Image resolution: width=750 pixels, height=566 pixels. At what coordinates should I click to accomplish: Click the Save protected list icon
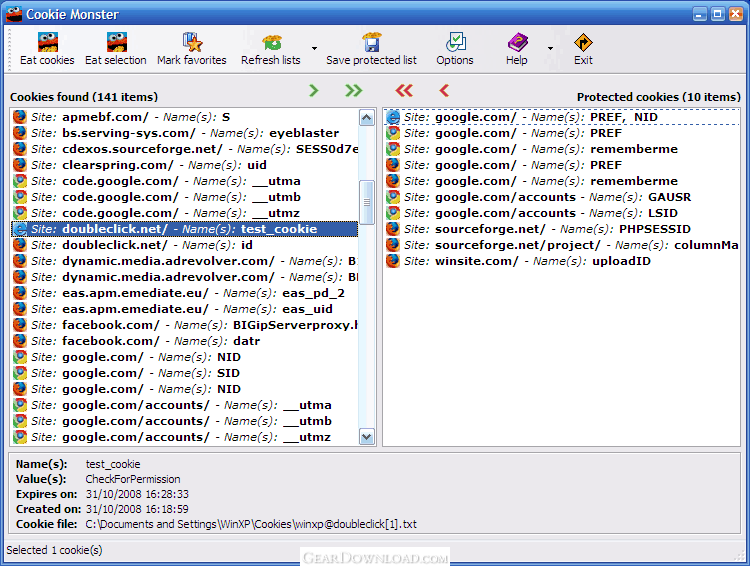tap(372, 42)
